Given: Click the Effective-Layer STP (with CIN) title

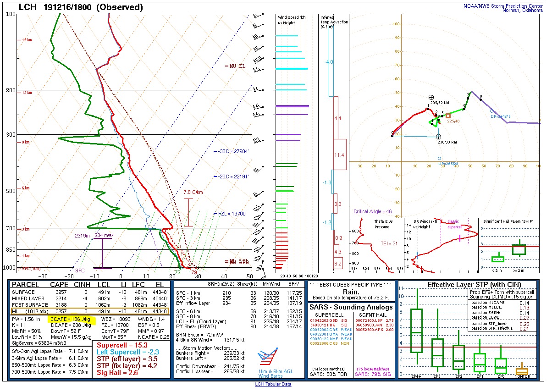Looking at the screenshot, I should point(467,285).
